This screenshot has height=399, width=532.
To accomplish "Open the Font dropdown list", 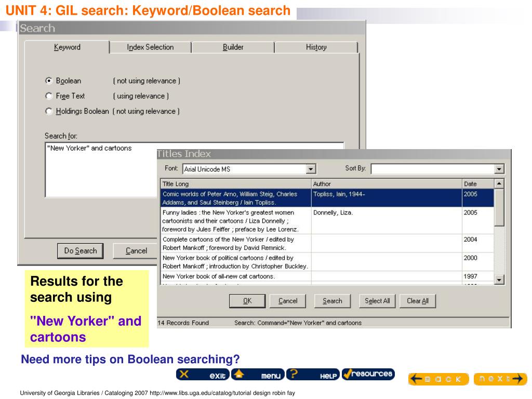I will [x=311, y=169].
